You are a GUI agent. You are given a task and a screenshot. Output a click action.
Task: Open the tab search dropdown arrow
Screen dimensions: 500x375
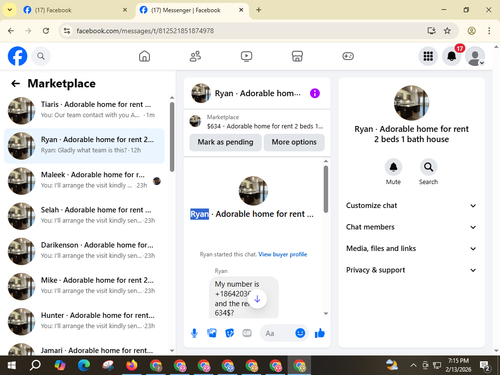coord(10,10)
